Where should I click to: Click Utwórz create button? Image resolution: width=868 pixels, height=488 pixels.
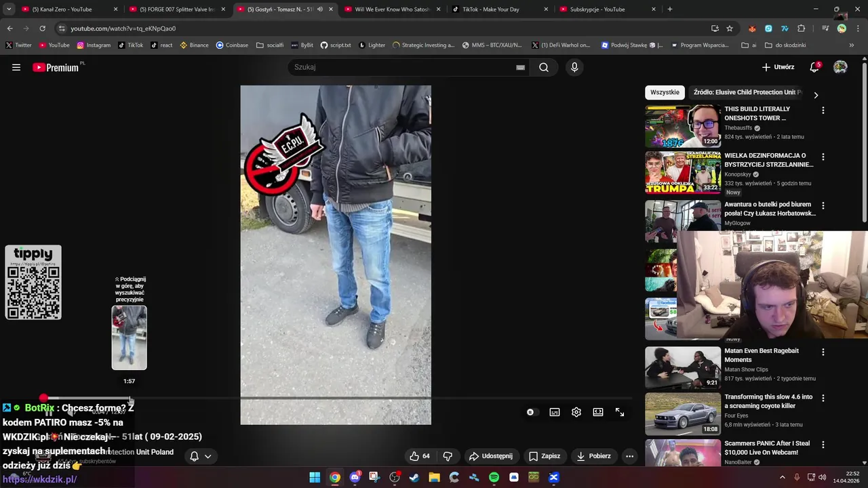coord(778,67)
